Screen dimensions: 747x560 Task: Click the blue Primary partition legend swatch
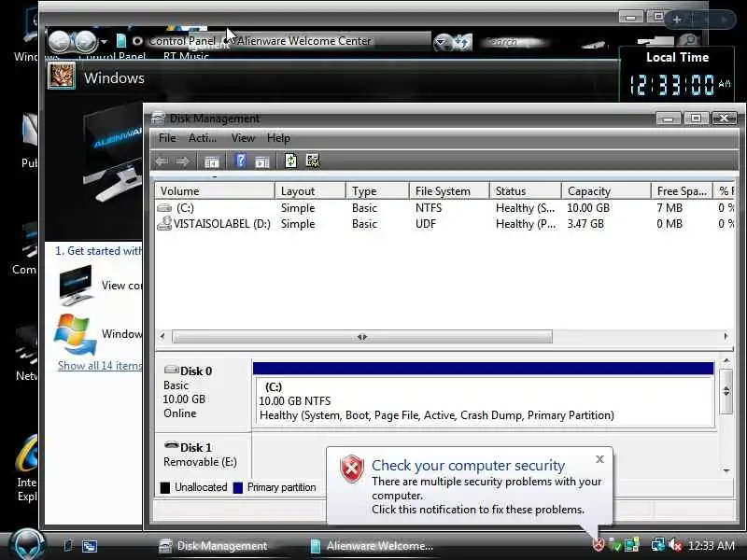(238, 487)
